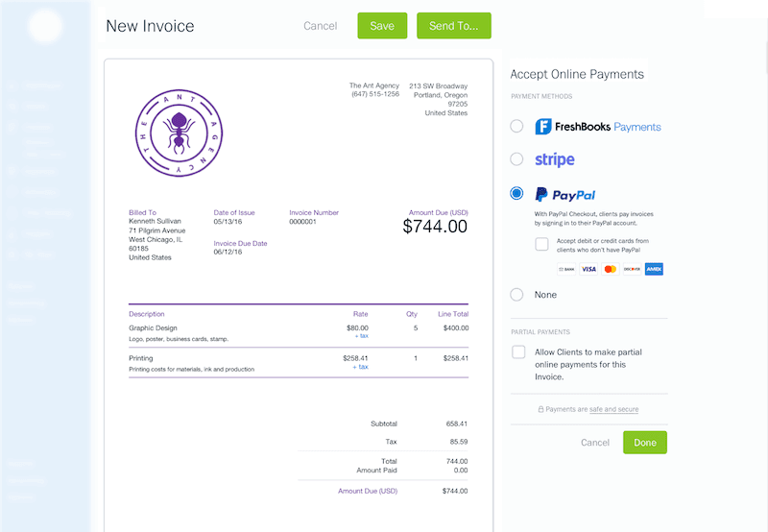Click the invoice number 0000001 field

(x=304, y=222)
